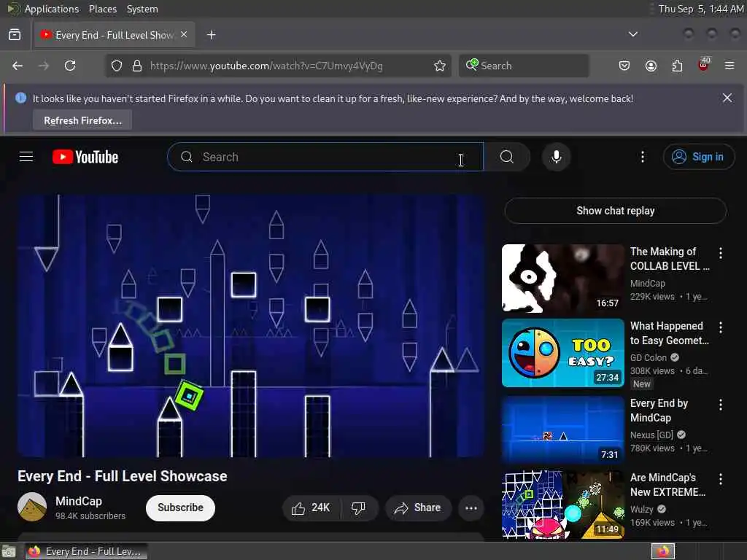Open the YouTube guide hamburger menu
This screenshot has height=560, width=747.
pyautogui.click(x=26, y=157)
